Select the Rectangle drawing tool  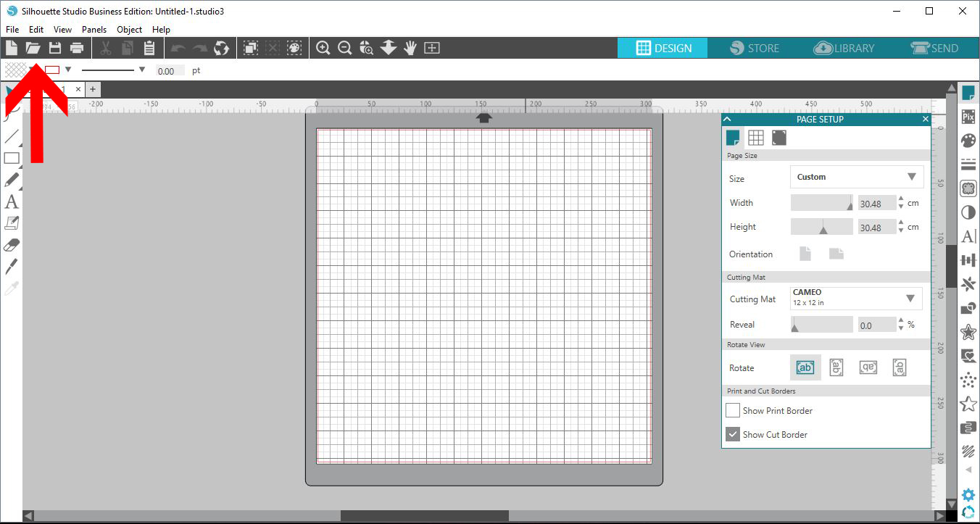12,158
